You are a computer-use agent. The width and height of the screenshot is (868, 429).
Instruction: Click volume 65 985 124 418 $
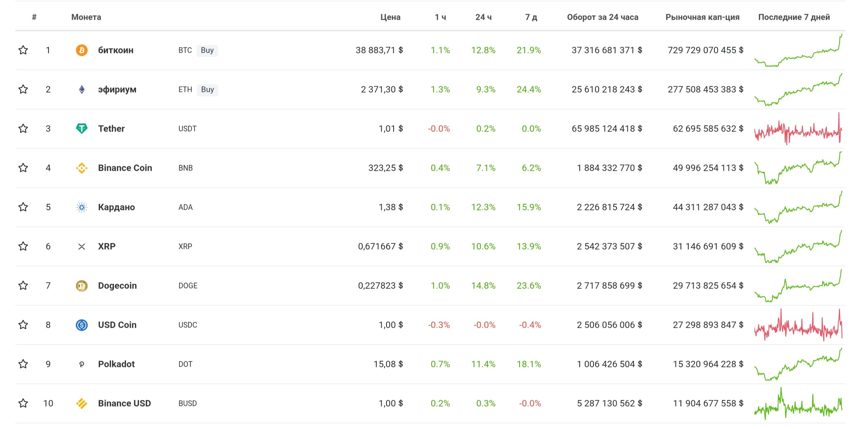click(607, 129)
